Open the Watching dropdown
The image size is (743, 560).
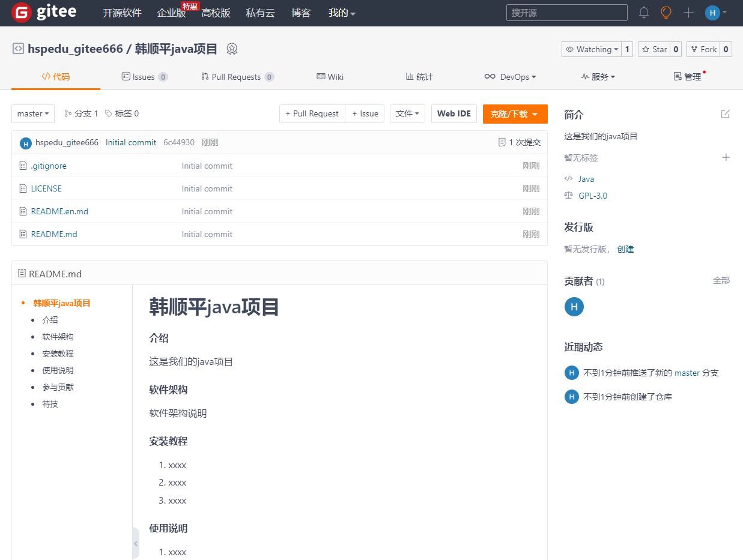pyautogui.click(x=591, y=49)
